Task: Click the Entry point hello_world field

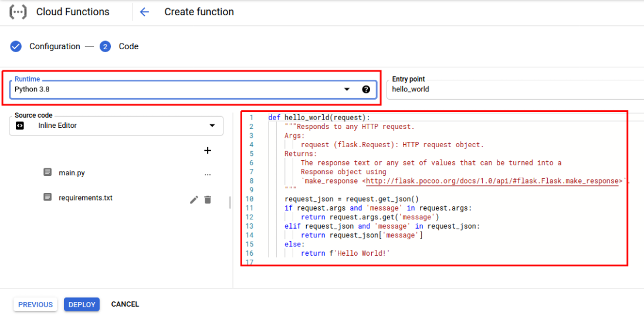Action: (516, 89)
